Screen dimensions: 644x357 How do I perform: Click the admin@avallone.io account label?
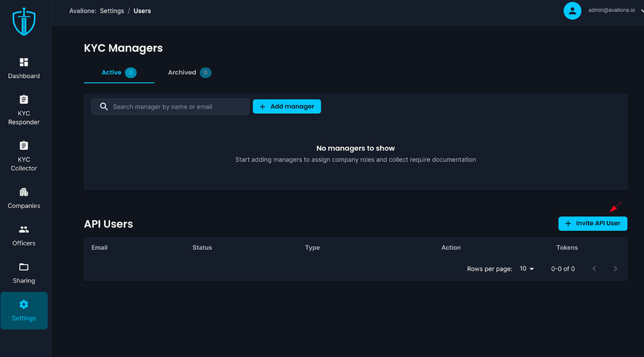click(611, 10)
